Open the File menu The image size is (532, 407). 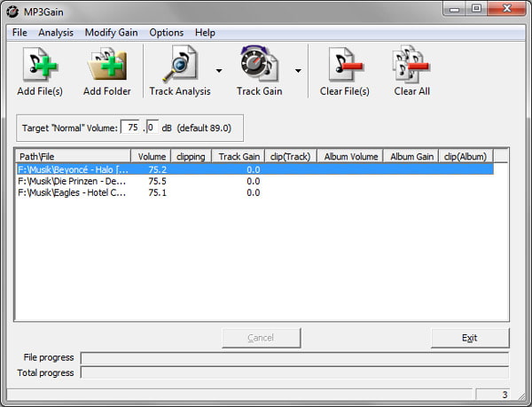[20, 33]
